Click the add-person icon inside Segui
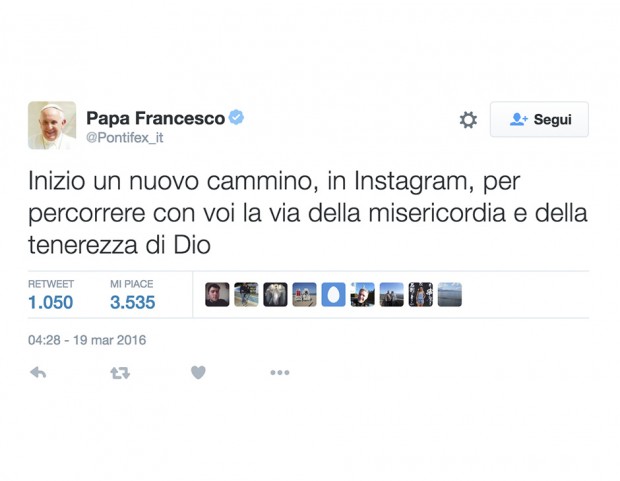This screenshot has height=481, width=620. pos(518,119)
